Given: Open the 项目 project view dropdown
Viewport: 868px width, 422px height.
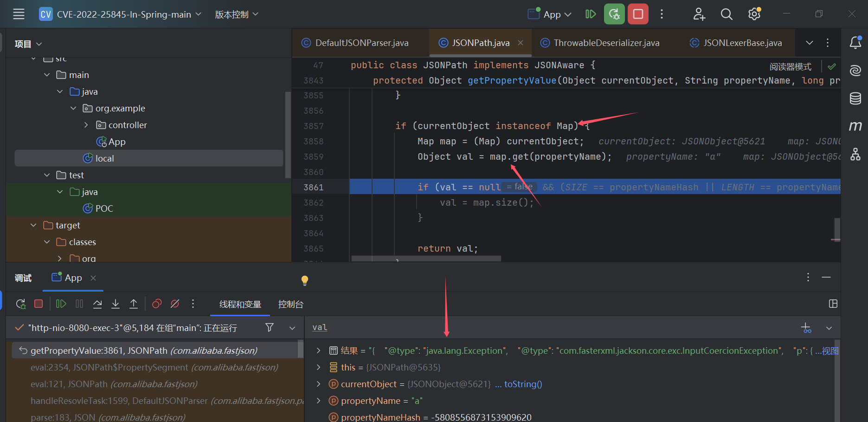Looking at the screenshot, I should 28,44.
